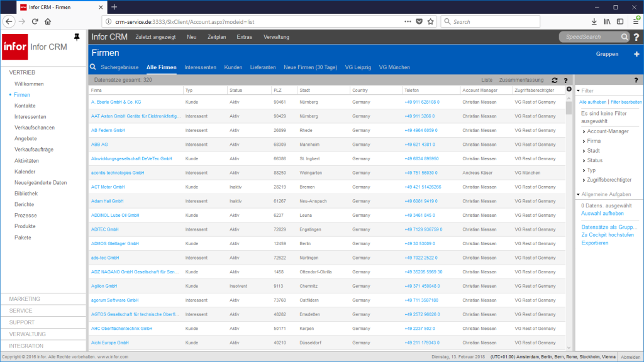Collapse the Filter section header
The image size is (644, 362).
tap(587, 89)
